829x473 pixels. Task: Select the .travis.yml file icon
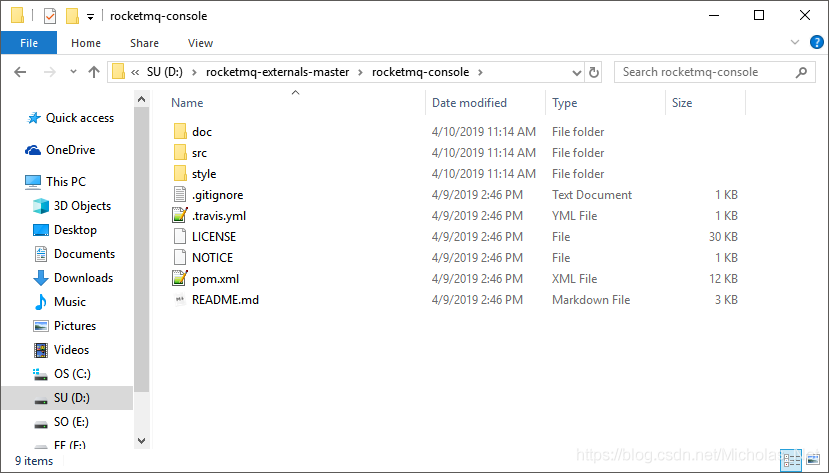point(180,216)
